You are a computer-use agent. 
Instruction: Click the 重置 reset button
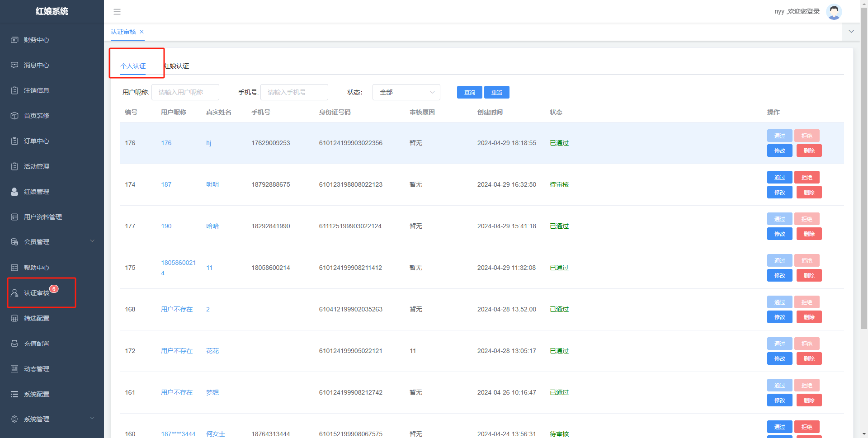pos(496,92)
